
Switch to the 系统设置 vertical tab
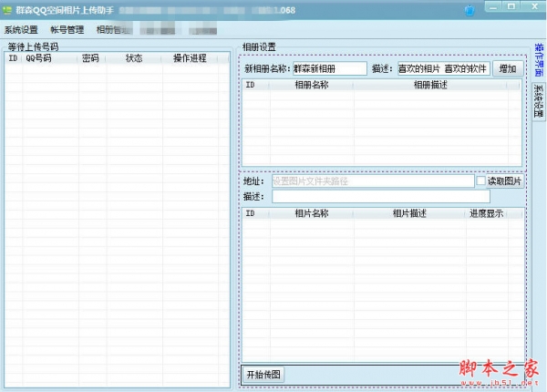point(539,101)
